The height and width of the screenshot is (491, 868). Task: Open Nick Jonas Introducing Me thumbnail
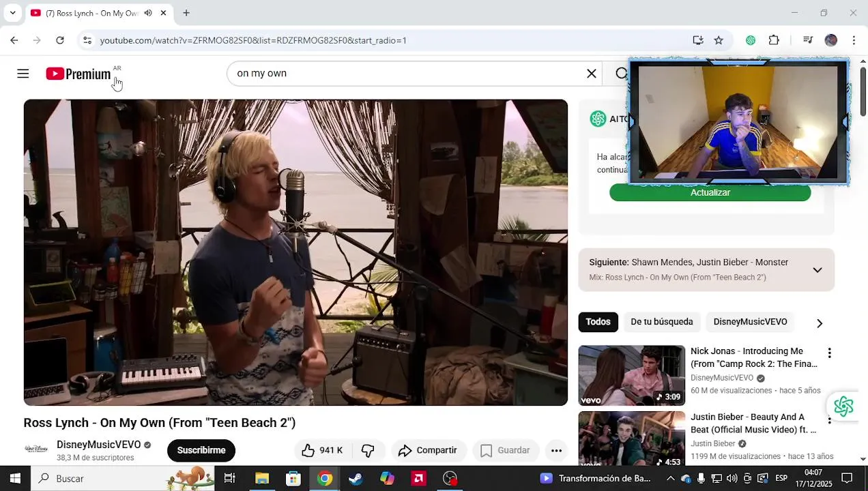(631, 375)
